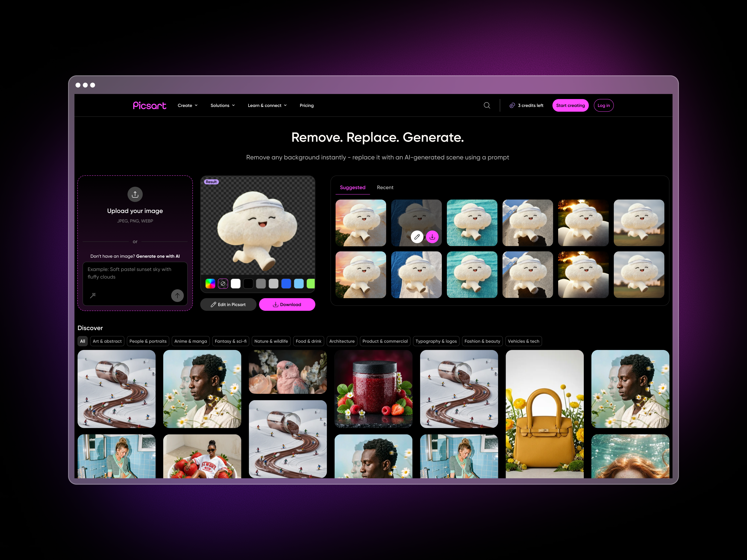Select the All filter chip

(82, 341)
